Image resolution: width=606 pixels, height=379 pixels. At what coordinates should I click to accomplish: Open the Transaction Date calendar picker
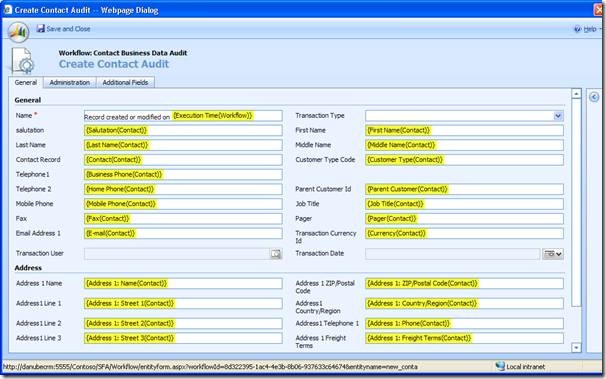(553, 254)
